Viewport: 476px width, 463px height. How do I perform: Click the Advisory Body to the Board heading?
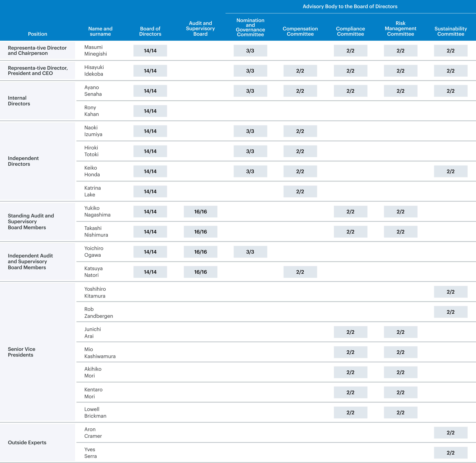(350, 7)
